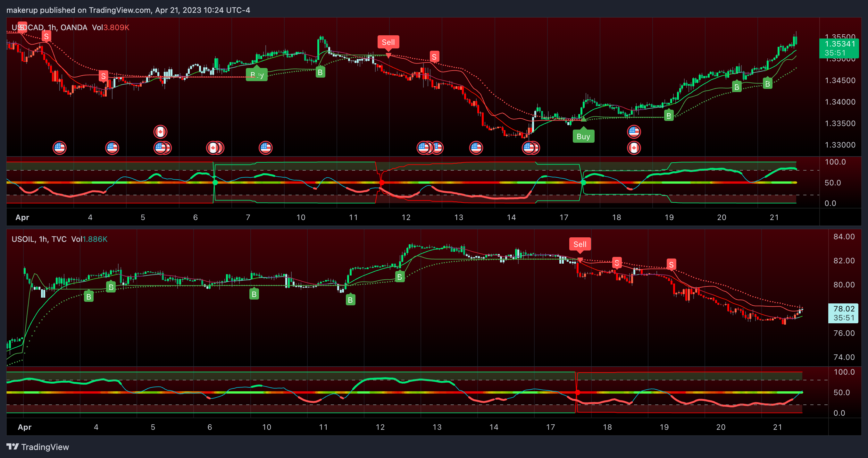Select the B marker below USOIL price near April 11
The height and width of the screenshot is (458, 868).
350,300
